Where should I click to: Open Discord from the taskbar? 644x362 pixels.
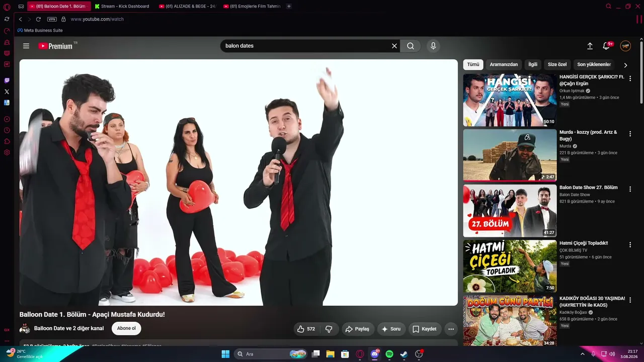pyautogui.click(x=375, y=354)
